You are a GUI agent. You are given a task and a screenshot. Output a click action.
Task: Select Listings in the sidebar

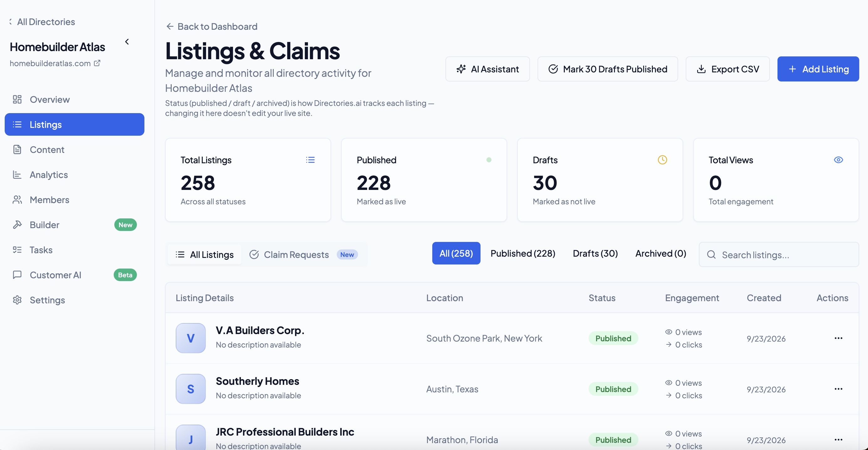tap(75, 124)
